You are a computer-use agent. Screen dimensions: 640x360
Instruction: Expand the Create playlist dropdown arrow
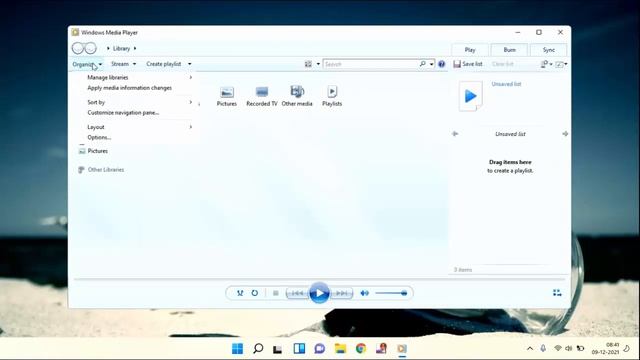[189, 64]
